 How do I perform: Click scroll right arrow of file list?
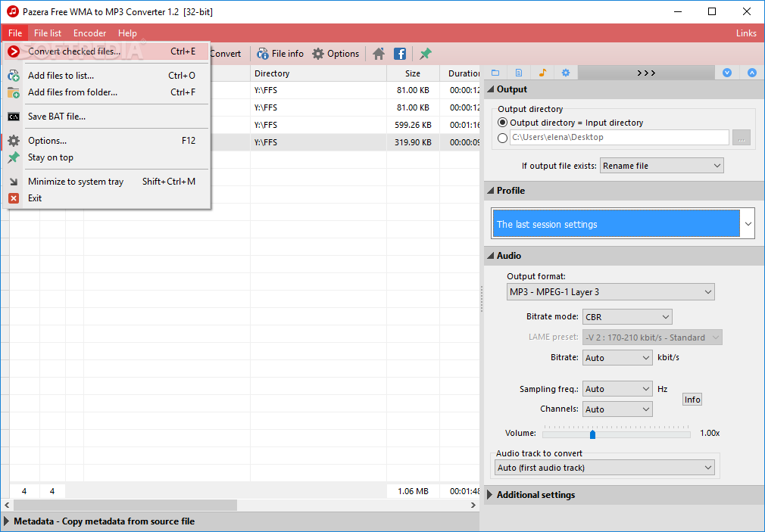pos(473,505)
